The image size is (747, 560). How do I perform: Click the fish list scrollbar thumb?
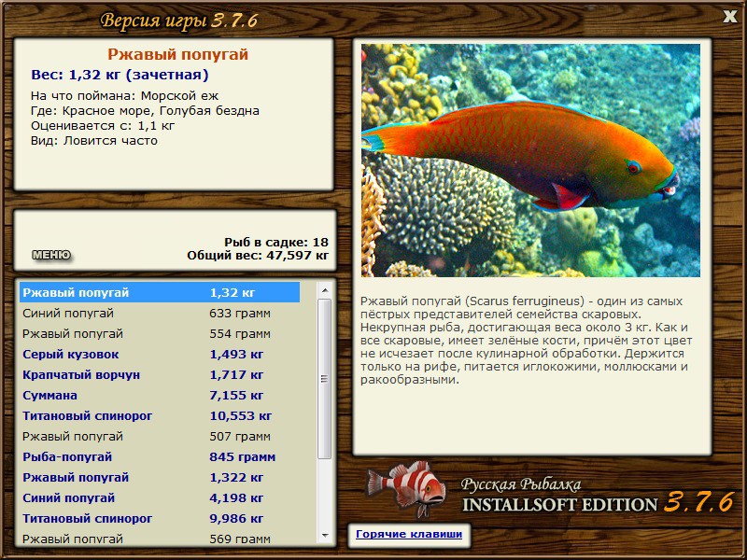[325, 379]
